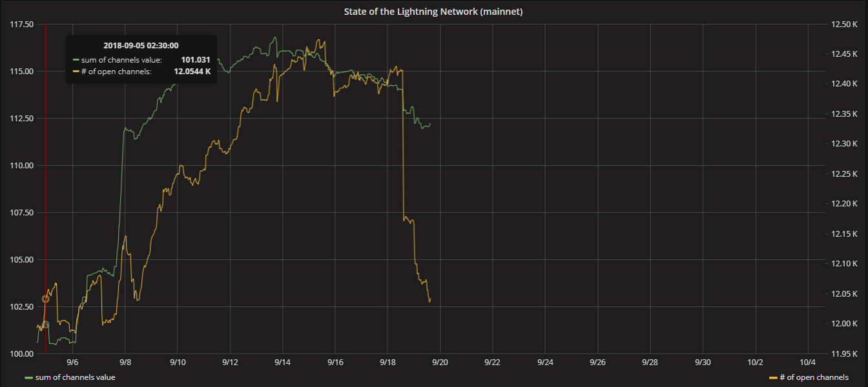Click the tooltip timestamp '2018-09-05 02:30:00'
Image resolution: width=868 pixels, height=387 pixels.
141,46
